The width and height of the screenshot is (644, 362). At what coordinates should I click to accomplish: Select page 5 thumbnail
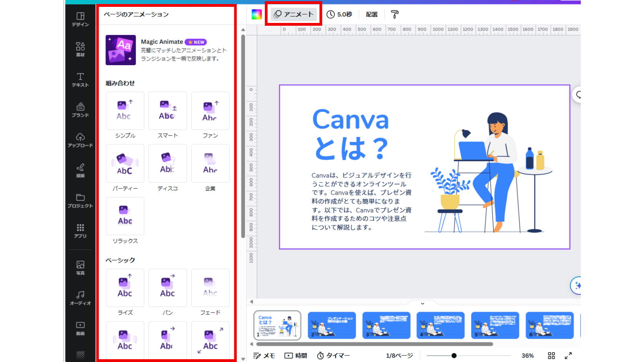[x=495, y=325]
